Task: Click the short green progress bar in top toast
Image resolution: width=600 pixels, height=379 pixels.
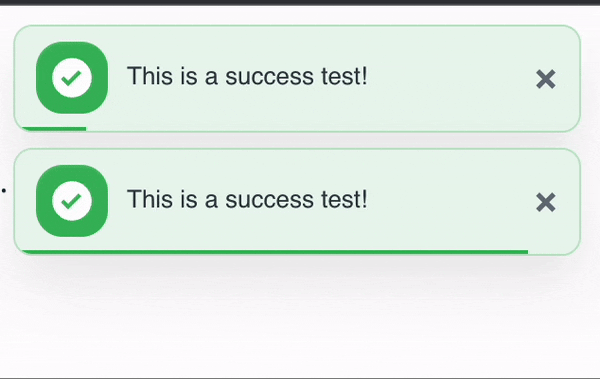Action: tap(54, 129)
